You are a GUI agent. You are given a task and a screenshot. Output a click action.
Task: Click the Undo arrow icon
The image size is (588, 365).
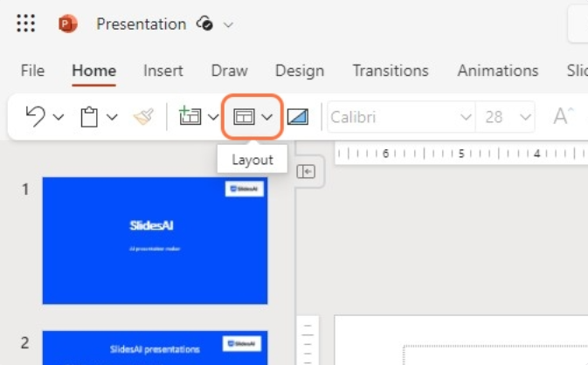pos(36,116)
